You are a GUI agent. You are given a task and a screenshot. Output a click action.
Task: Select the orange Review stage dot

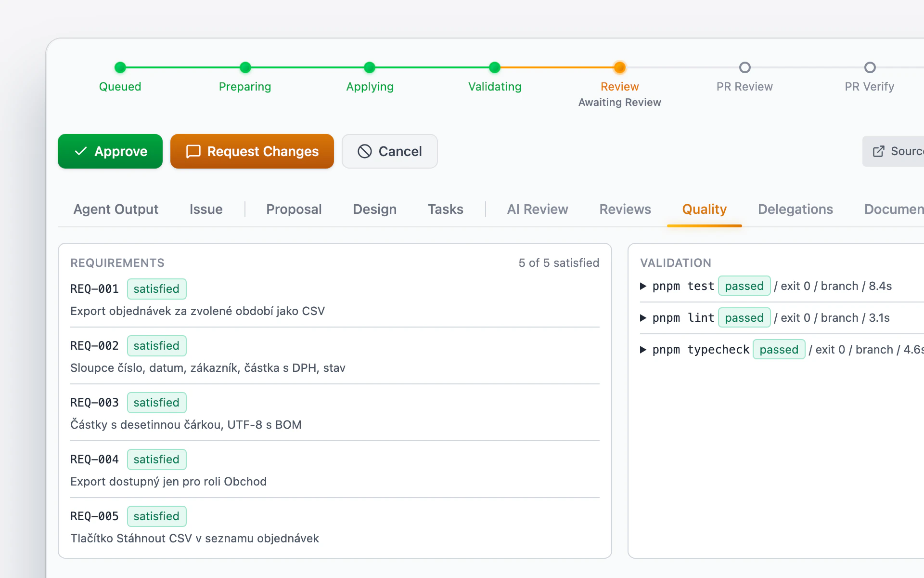pos(620,67)
